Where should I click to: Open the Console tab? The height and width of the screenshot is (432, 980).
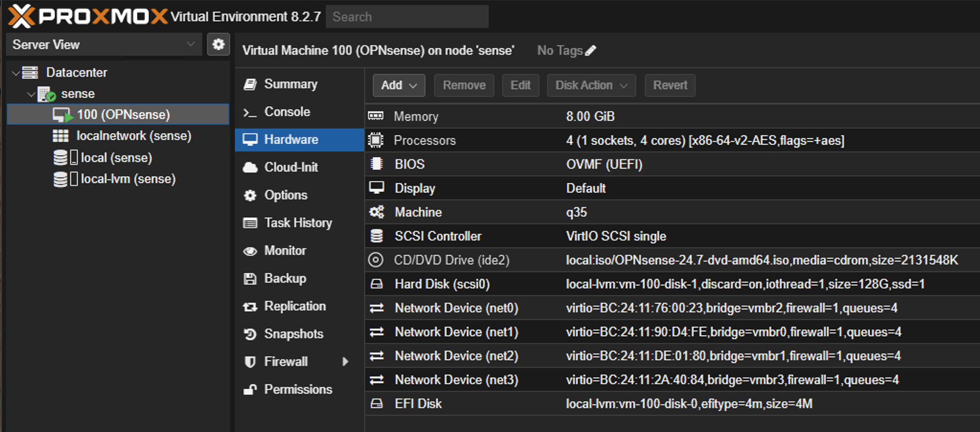(299, 112)
